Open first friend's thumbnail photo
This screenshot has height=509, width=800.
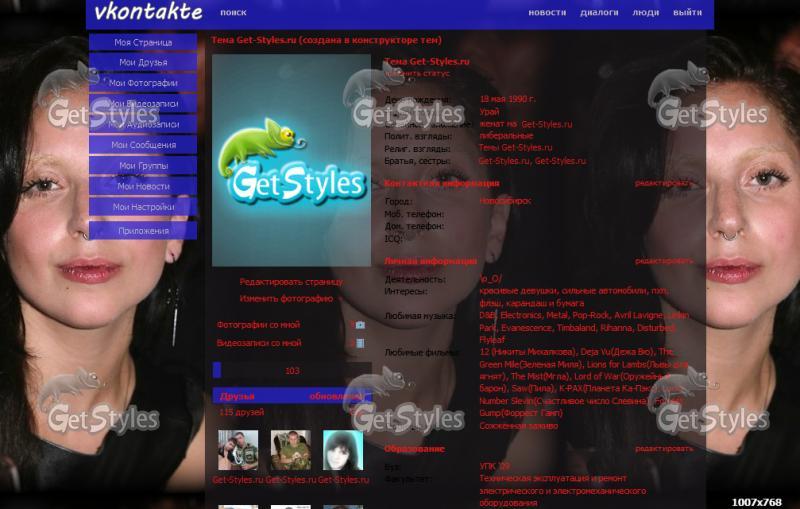[x=238, y=451]
